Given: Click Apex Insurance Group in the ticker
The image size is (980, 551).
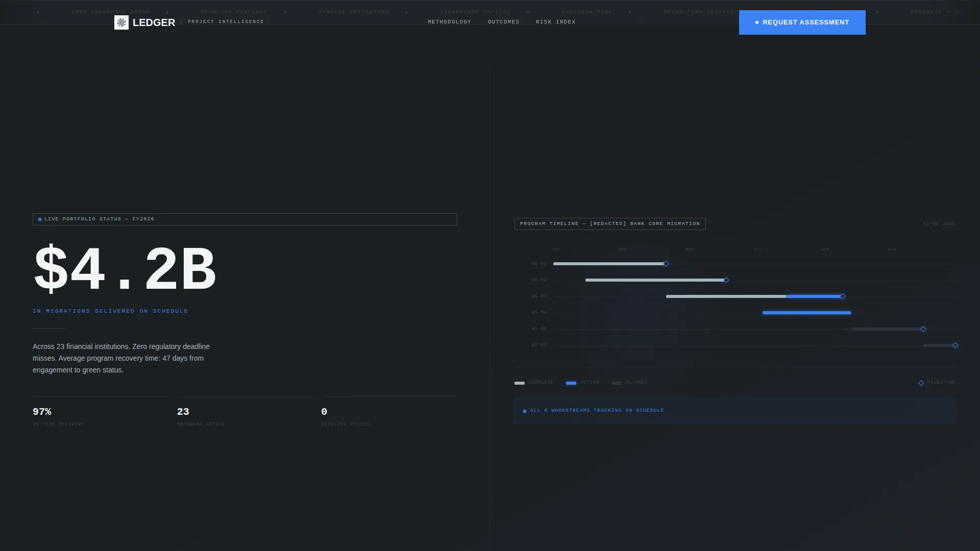Looking at the screenshot, I should (x=110, y=12).
